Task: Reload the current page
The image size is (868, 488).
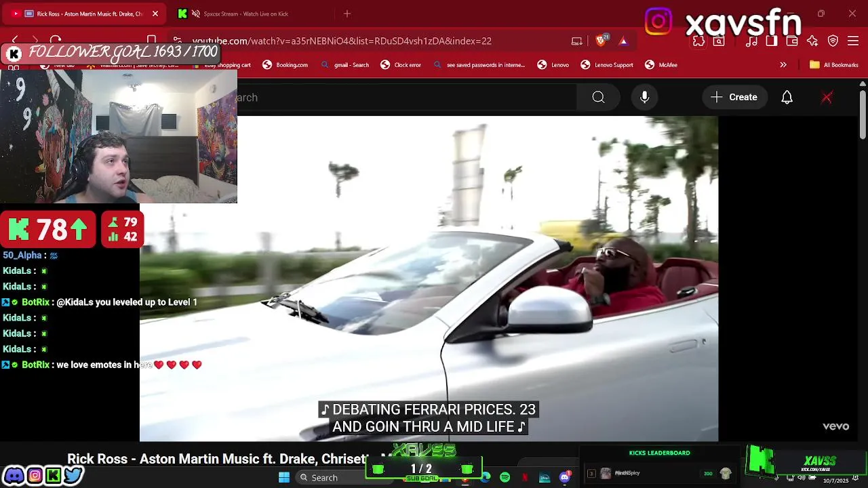Action: coord(56,41)
